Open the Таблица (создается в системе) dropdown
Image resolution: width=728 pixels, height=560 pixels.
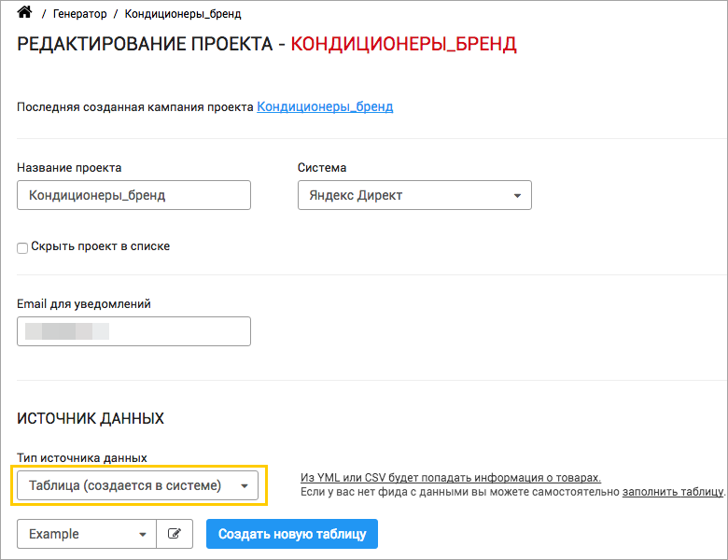[x=141, y=485]
